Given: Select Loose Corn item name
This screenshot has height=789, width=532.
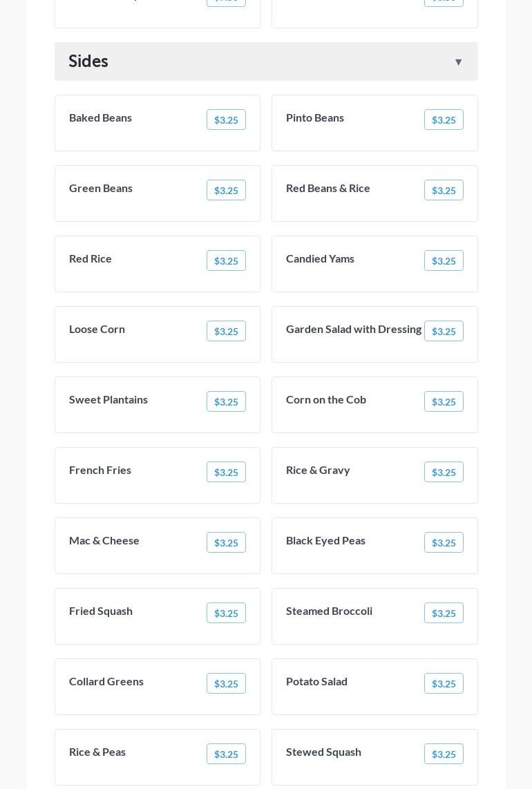Looking at the screenshot, I should [x=97, y=330].
